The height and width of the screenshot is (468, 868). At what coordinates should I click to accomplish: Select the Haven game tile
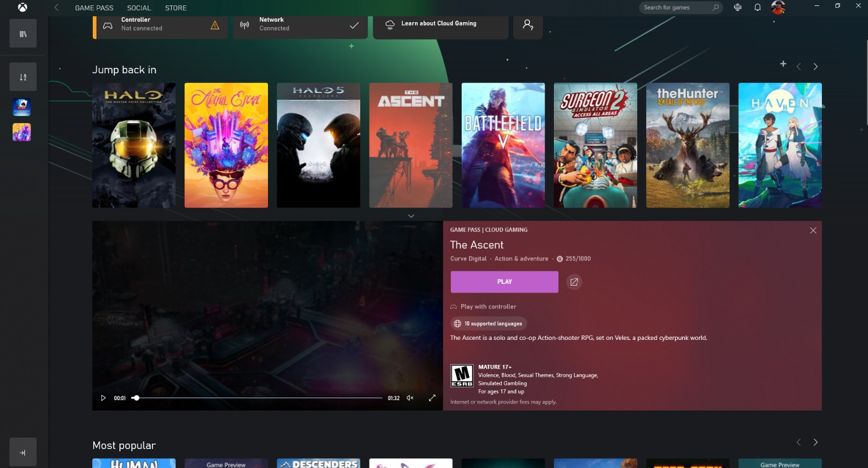point(780,146)
